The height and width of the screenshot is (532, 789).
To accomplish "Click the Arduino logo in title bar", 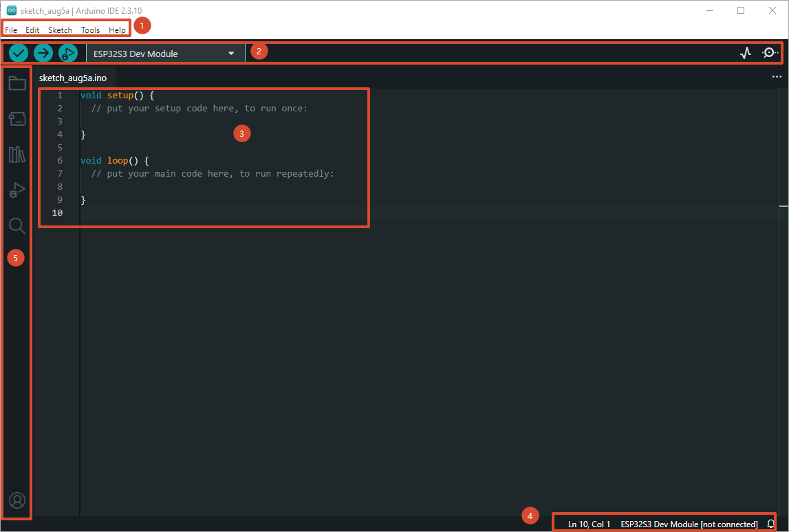I will (12, 10).
